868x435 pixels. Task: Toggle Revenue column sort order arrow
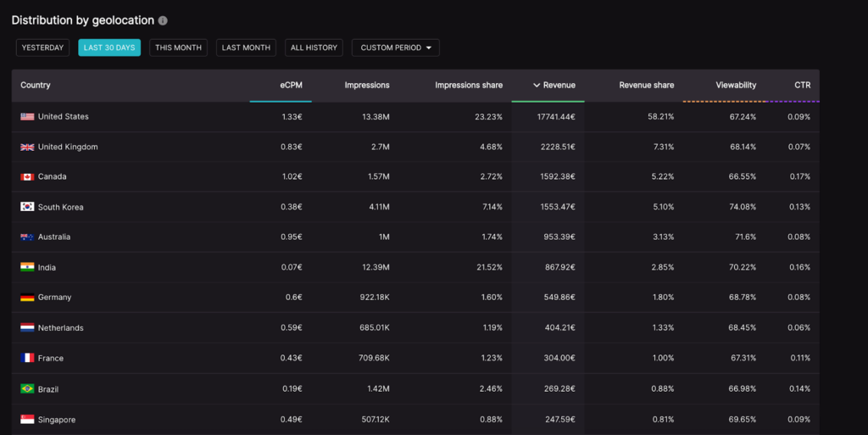(537, 86)
